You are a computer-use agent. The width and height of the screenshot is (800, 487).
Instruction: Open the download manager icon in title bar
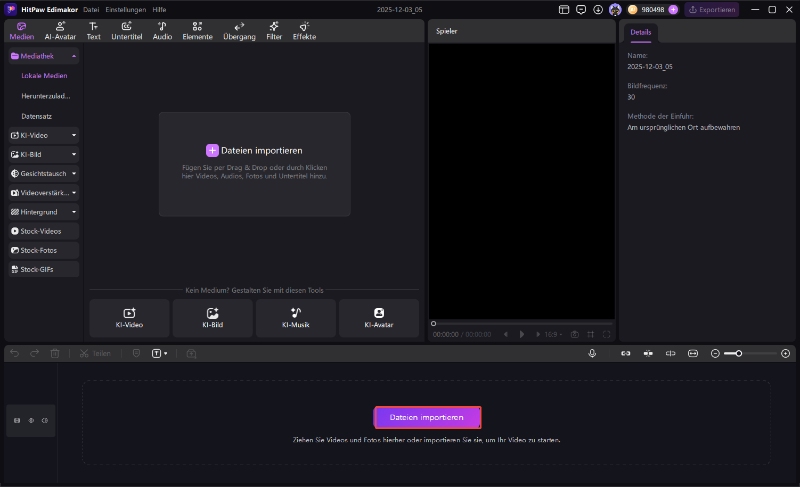(598, 9)
